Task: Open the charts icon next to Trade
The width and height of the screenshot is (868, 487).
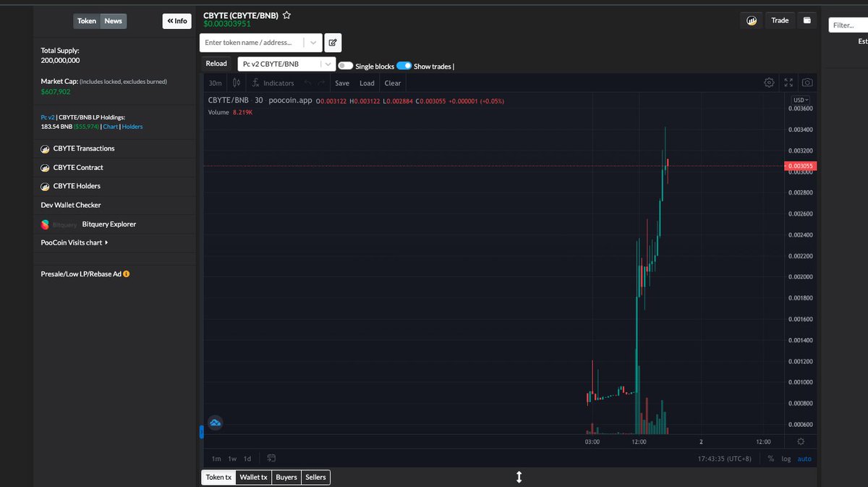Action: click(752, 20)
